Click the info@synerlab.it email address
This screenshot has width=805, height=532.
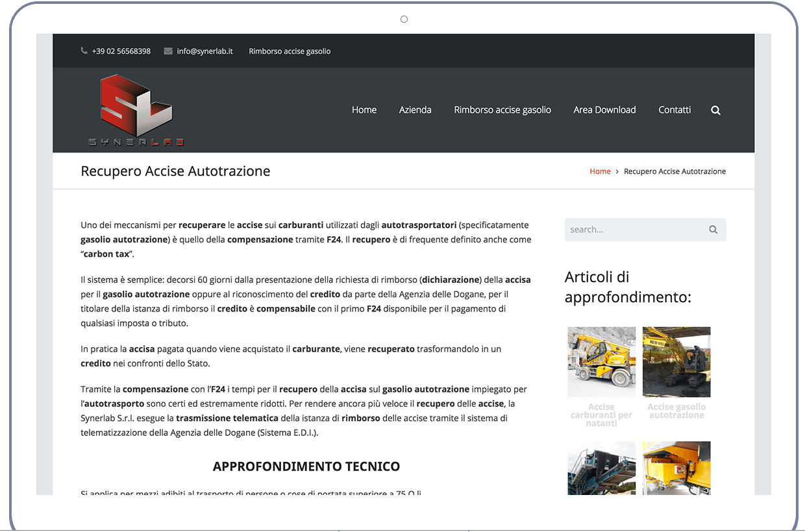(x=204, y=51)
